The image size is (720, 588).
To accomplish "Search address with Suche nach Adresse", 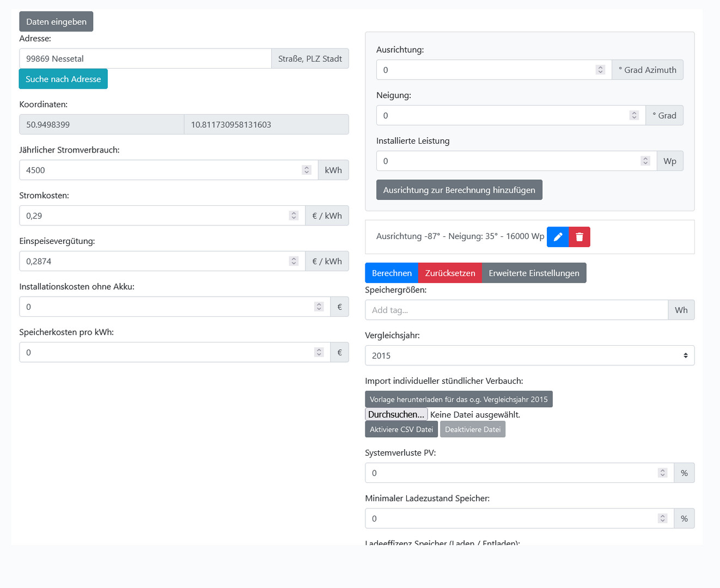I will tap(63, 79).
